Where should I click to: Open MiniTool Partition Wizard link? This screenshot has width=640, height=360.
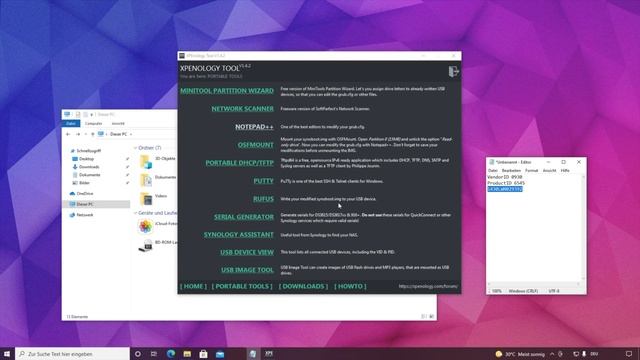point(227,91)
